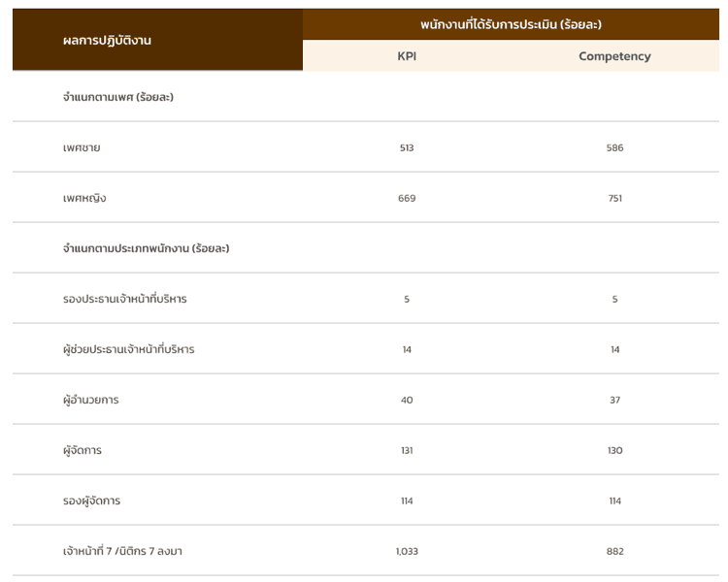Select the จำแนกตามเพศ (ร้อยละ) section row
728x582 pixels.
[x=366, y=97]
